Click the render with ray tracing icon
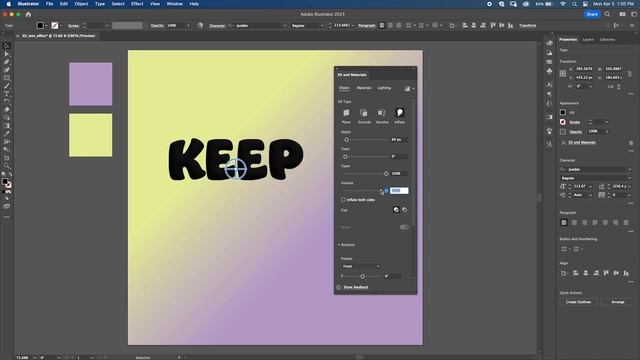The width and height of the screenshot is (640, 360). click(x=407, y=89)
